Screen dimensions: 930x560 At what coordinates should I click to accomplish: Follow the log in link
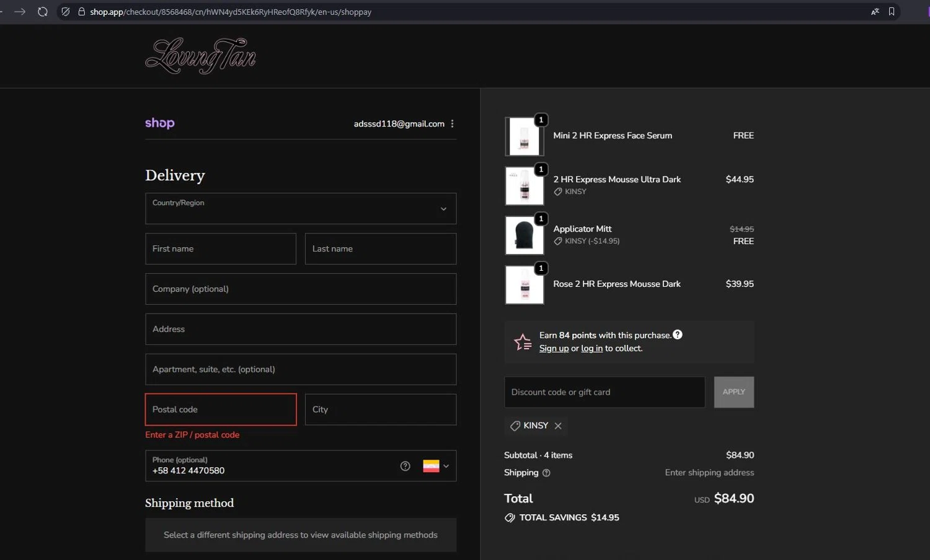[x=591, y=348]
